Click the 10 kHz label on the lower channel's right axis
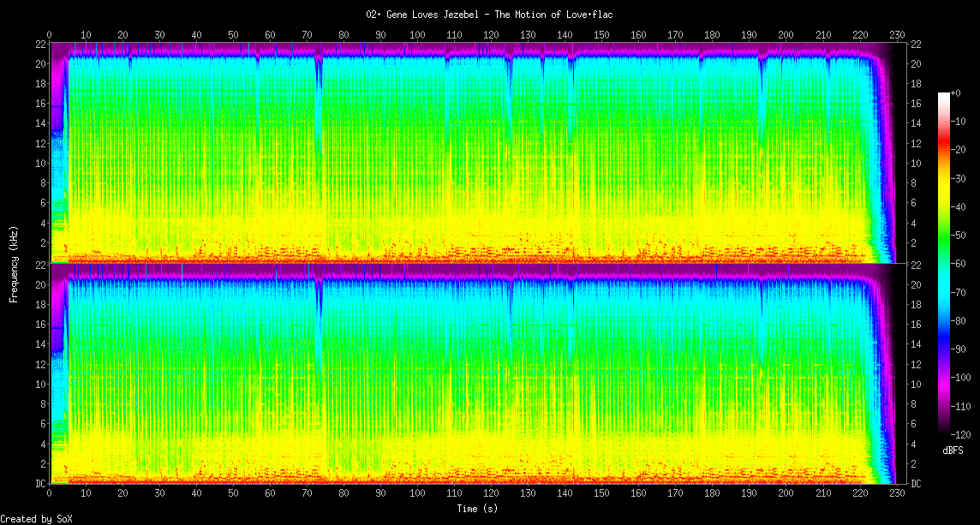The image size is (980, 525). (915, 385)
